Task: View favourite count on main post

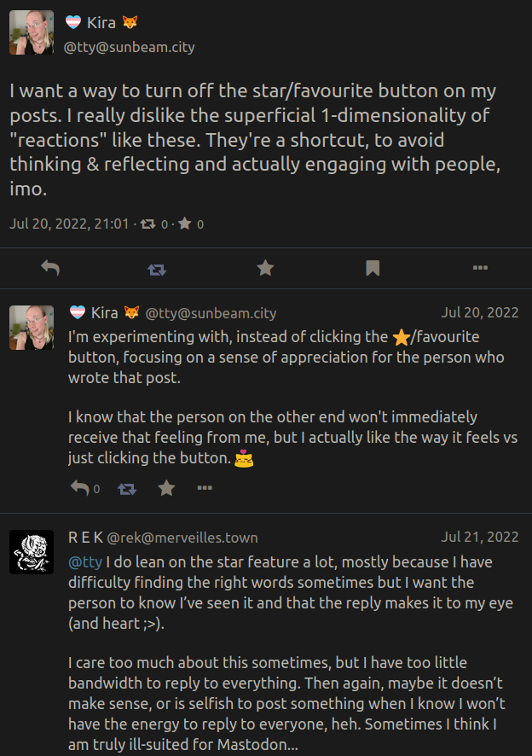Action: pos(191,224)
